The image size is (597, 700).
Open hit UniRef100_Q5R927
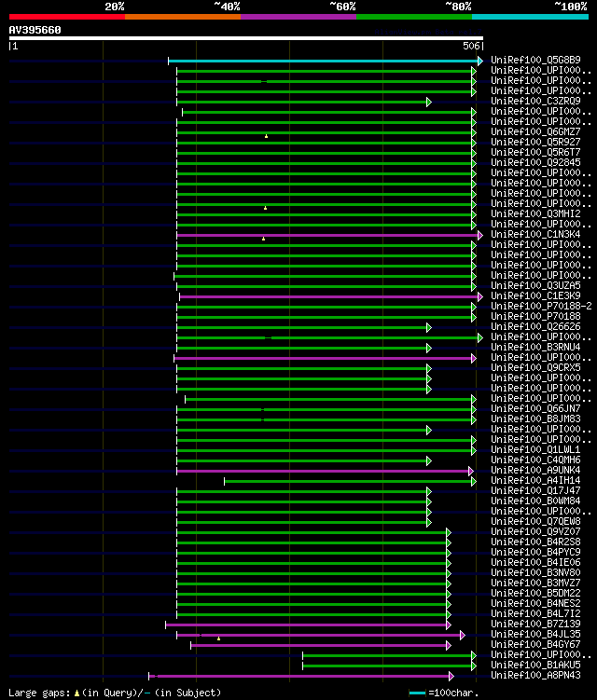tap(535, 142)
